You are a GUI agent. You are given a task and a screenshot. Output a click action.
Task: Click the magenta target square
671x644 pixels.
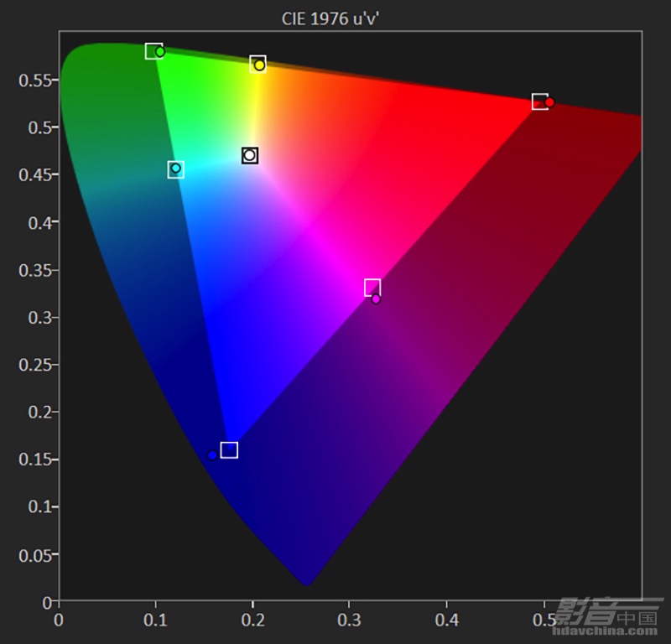372,287
